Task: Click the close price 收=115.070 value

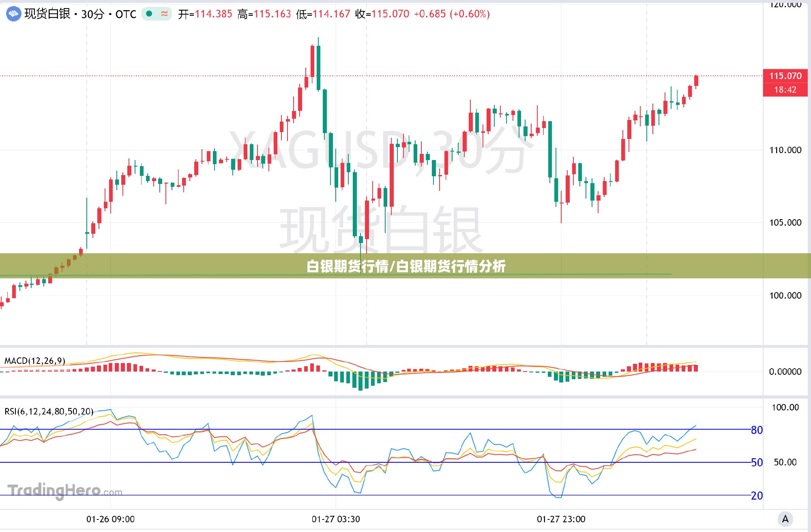Action: (382, 14)
